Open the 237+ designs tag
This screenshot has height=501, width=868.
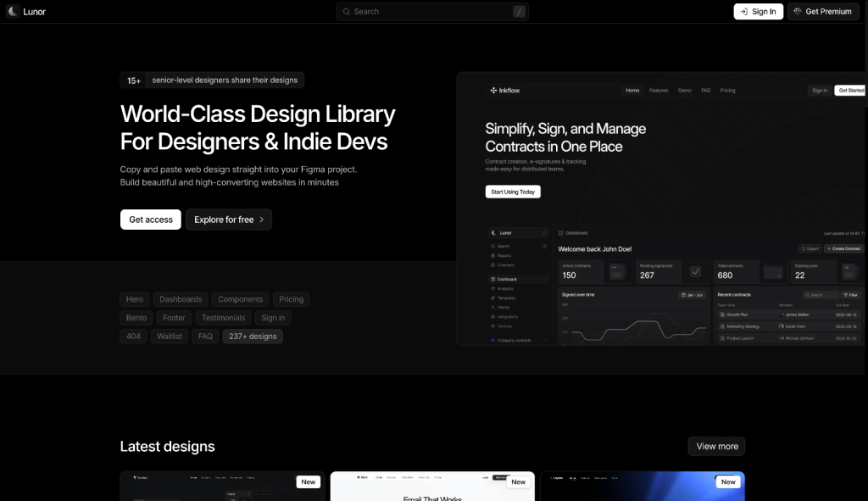coord(253,337)
